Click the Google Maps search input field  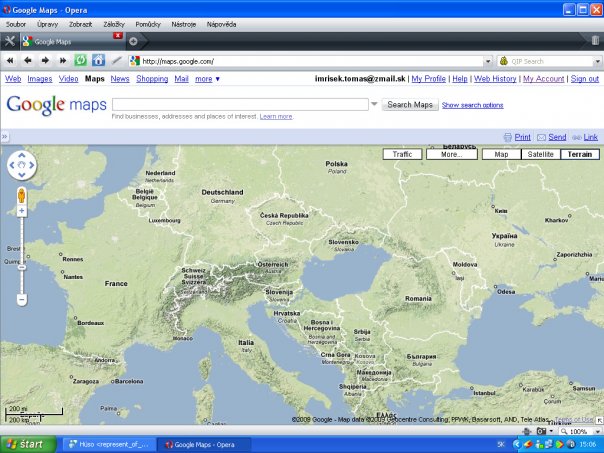240,104
